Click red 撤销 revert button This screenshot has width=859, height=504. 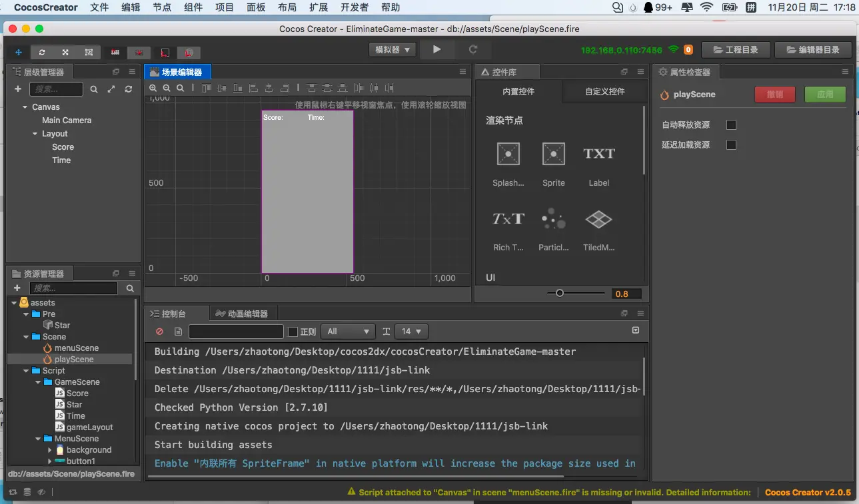click(x=775, y=95)
